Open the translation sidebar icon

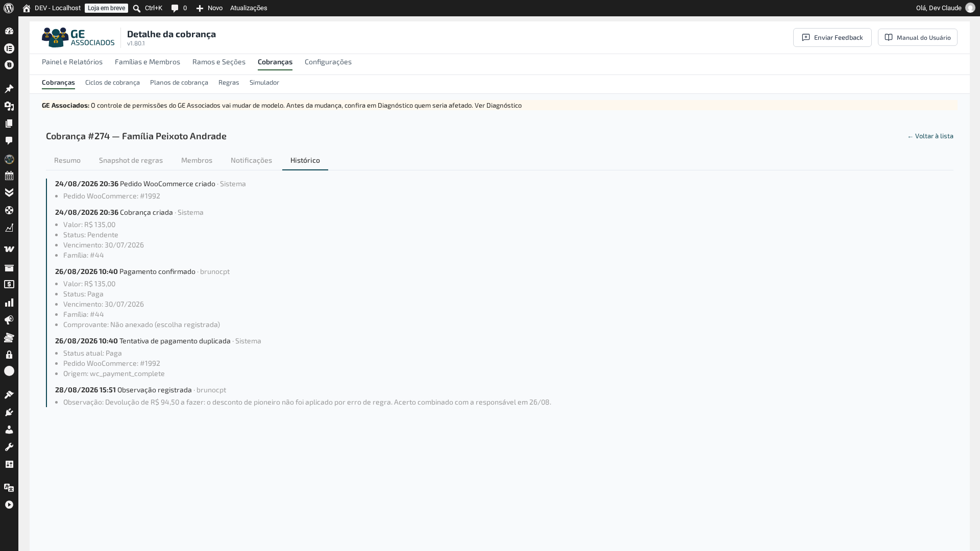[x=9, y=488]
